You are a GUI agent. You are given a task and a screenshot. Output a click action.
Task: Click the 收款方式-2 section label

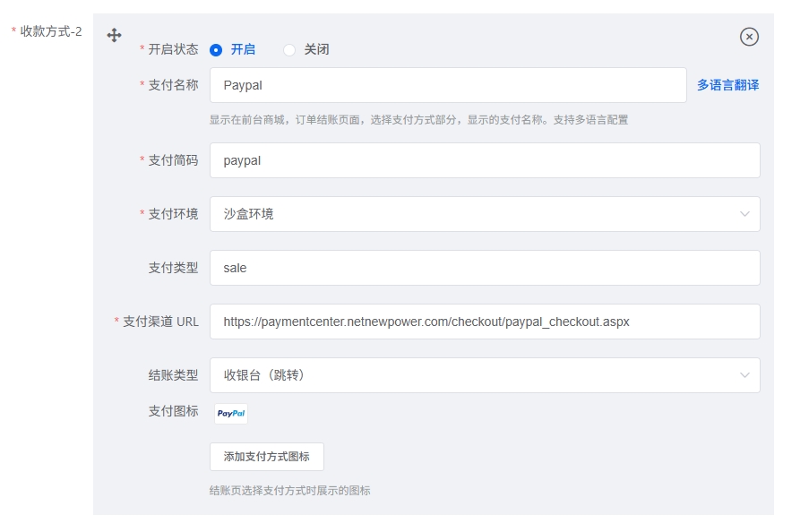(x=50, y=31)
